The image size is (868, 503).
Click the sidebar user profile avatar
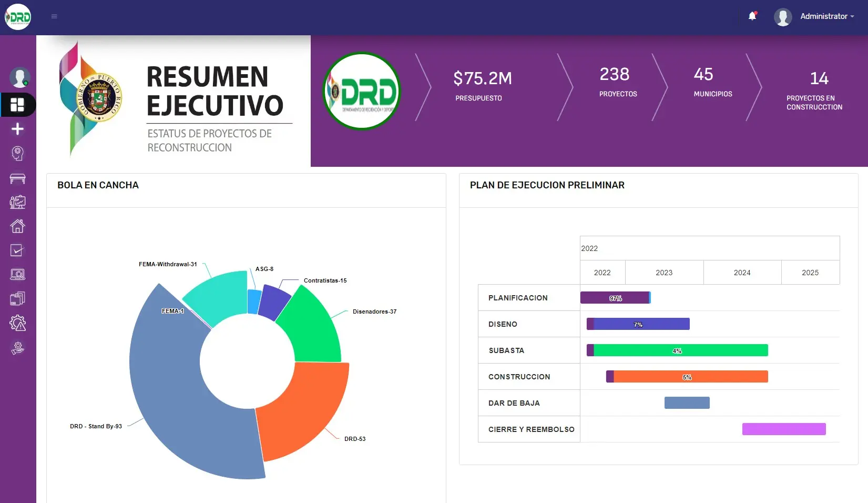coord(19,77)
